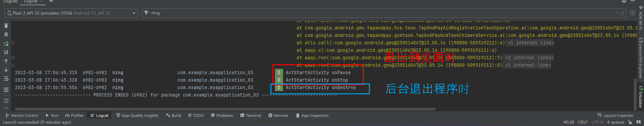The height and width of the screenshot is (126, 644).
Task: Jump to next occurrence with down arrow
Action: tap(6, 70)
